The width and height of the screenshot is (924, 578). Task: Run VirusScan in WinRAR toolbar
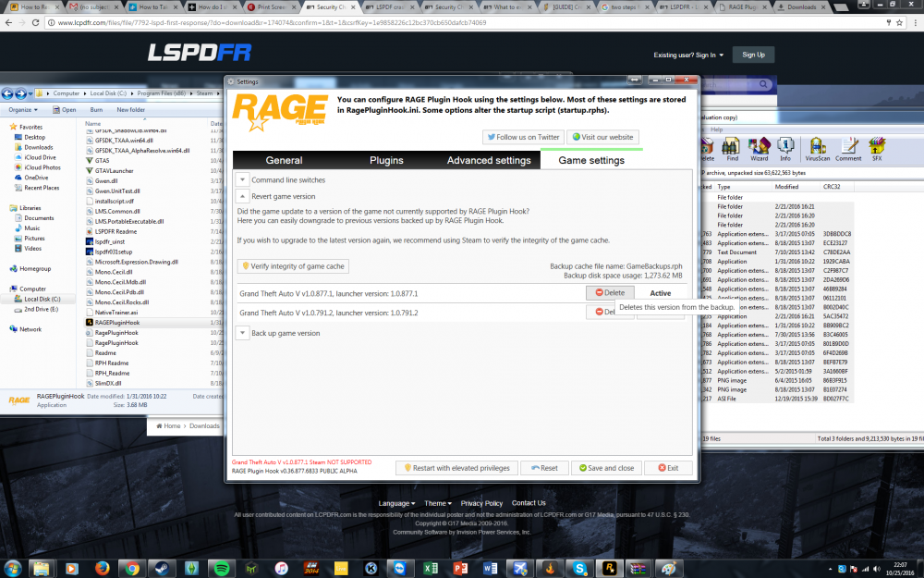[x=818, y=149]
